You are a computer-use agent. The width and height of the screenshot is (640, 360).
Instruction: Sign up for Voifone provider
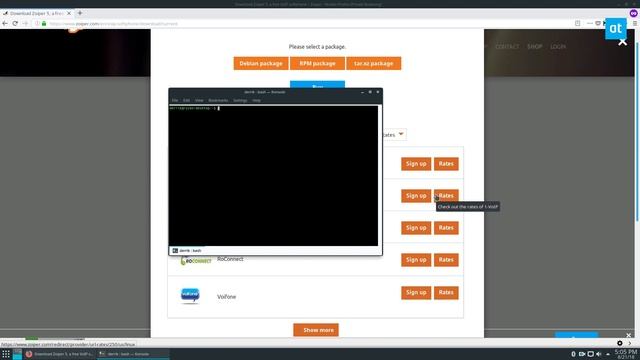coord(416,292)
